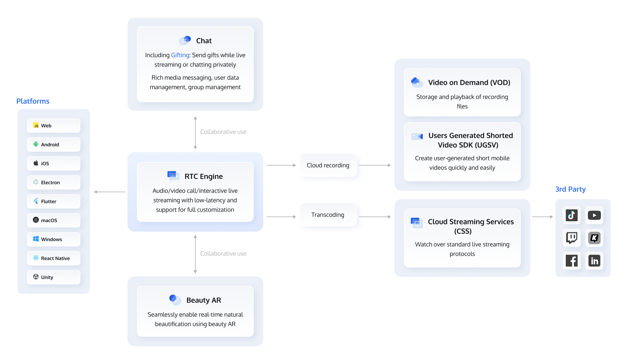The width and height of the screenshot is (639, 364).
Task: Select the Web platform item
Action: (54, 126)
